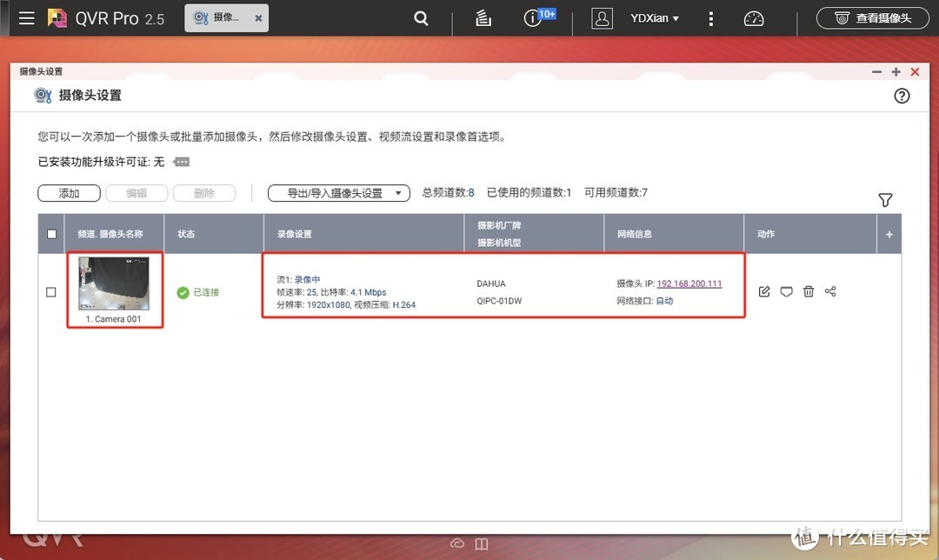
Task: Toggle the license info expander after 已安装功能升级许可证
Action: [181, 162]
